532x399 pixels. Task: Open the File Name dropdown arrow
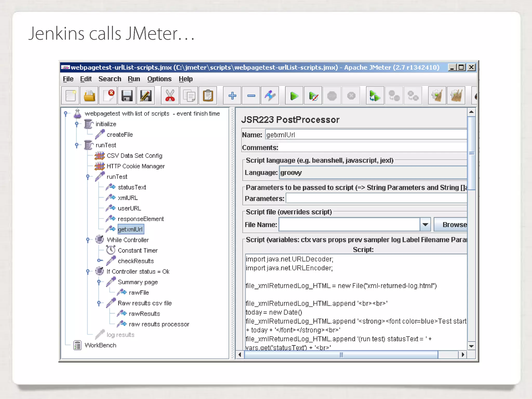tap(425, 224)
